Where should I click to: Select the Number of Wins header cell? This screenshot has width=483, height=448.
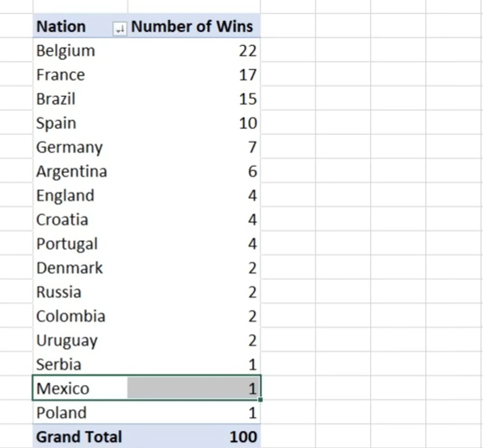194,26
